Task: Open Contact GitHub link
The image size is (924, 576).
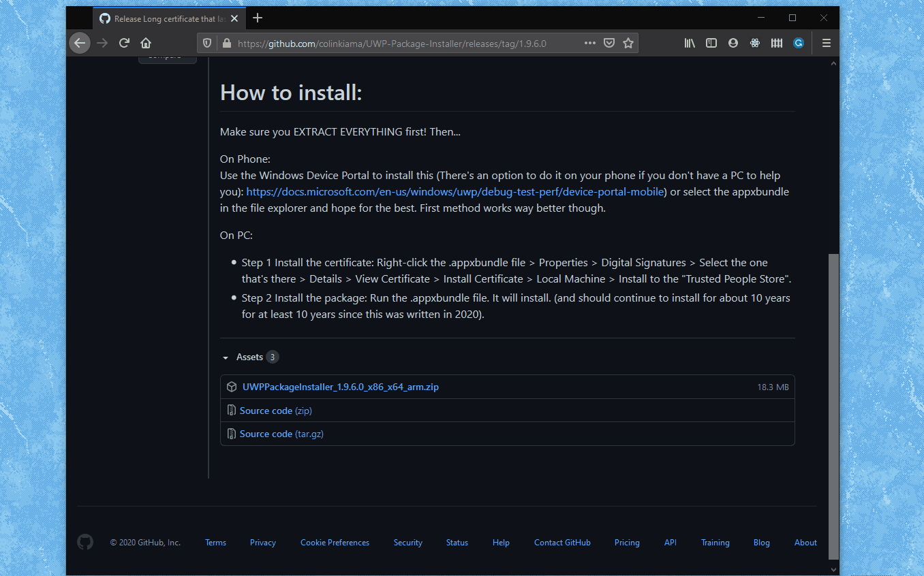Action: pyautogui.click(x=562, y=543)
